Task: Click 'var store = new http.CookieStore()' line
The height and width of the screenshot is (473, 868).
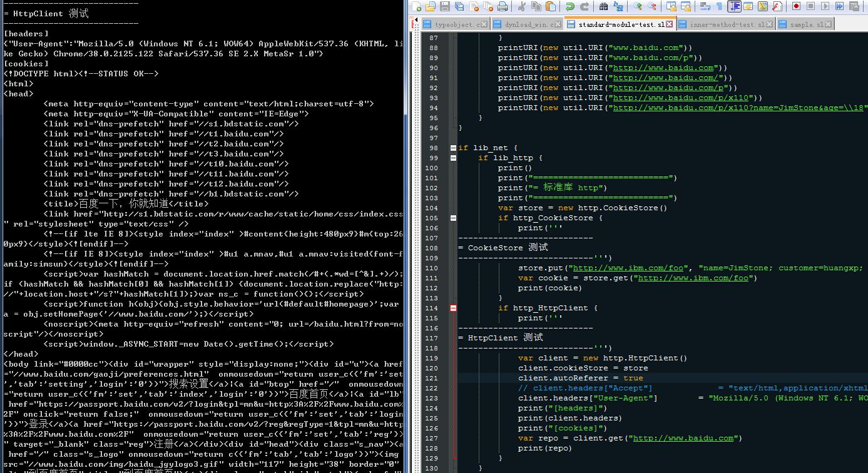Action: (583, 208)
